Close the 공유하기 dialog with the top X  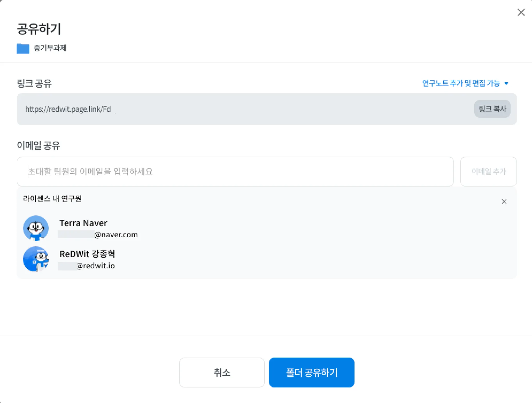point(521,12)
